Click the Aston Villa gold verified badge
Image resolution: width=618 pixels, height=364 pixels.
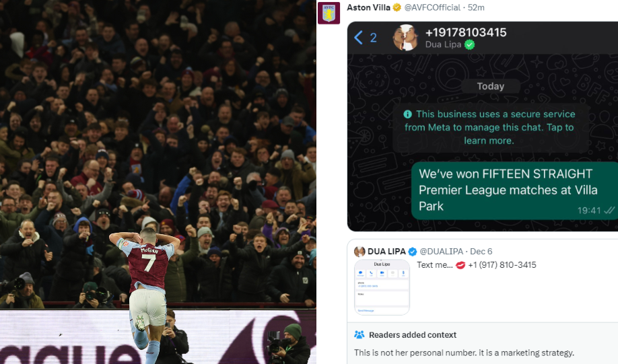[x=397, y=7]
